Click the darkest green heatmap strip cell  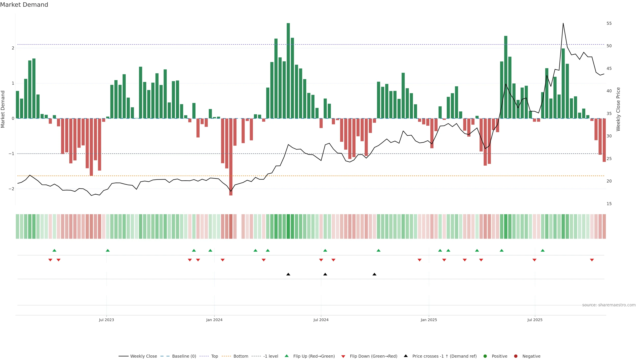click(288, 226)
